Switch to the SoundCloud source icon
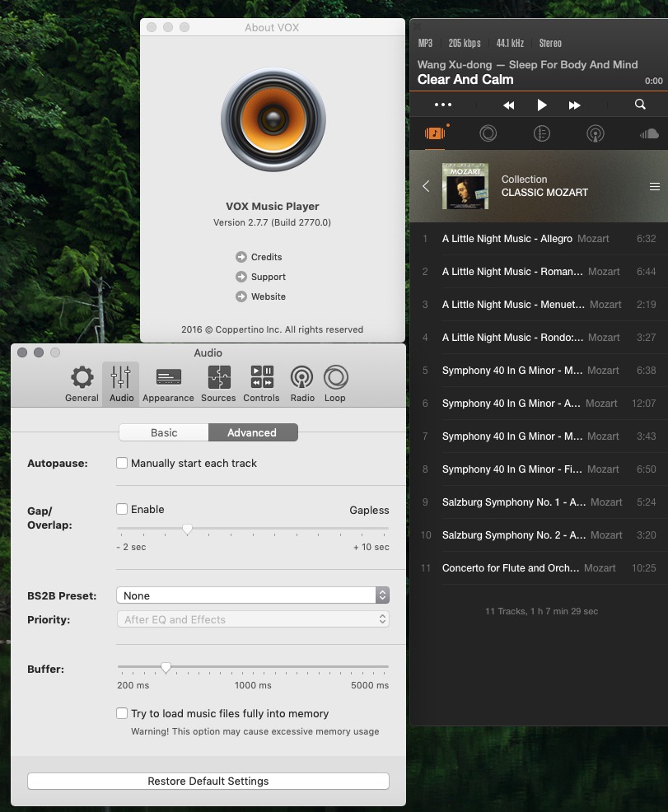Image resolution: width=668 pixels, height=812 pixels. (649, 133)
